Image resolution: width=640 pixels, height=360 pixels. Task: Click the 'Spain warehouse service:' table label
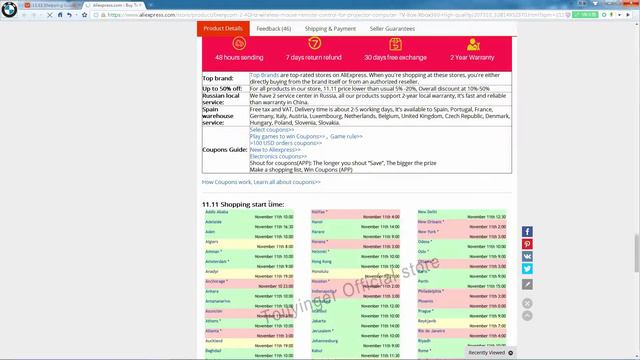pos(218,116)
